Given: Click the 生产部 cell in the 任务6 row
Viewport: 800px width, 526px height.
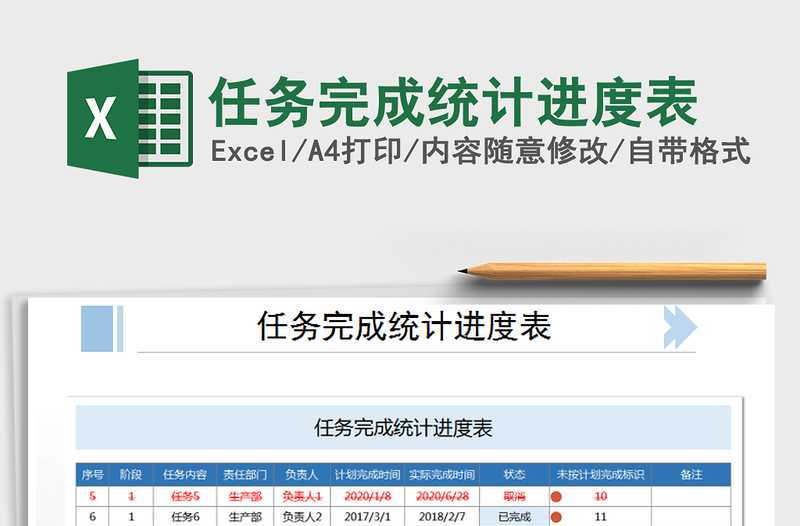Looking at the screenshot, I should (x=245, y=516).
